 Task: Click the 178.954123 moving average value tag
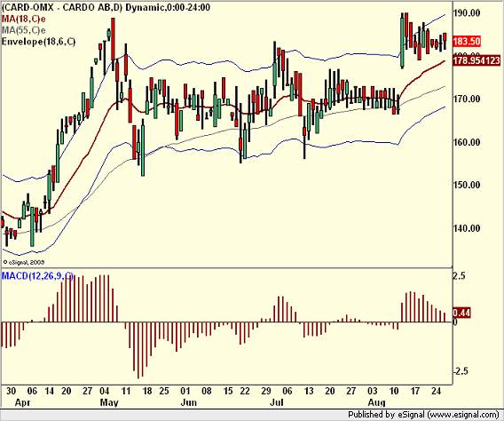(476, 60)
